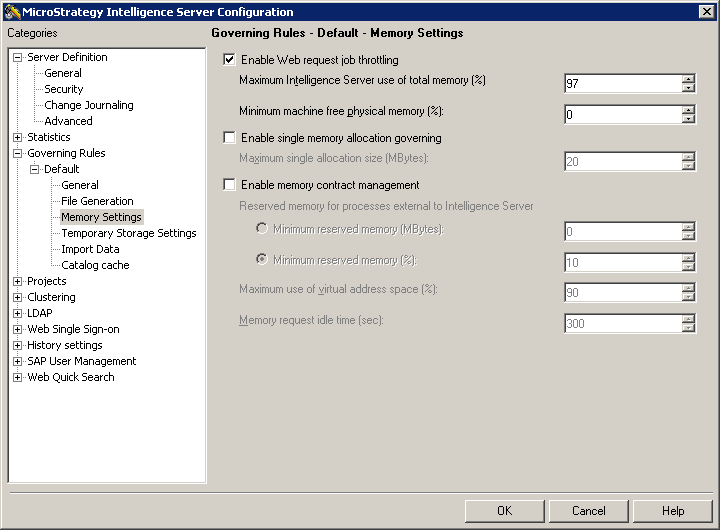Expand the Projects tree node
This screenshot has height=530, width=720.
[x=17, y=282]
